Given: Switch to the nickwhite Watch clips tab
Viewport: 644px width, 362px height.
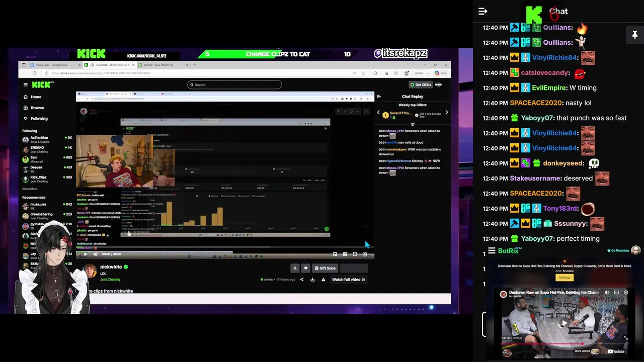Looking at the screenshot, I should [x=109, y=65].
